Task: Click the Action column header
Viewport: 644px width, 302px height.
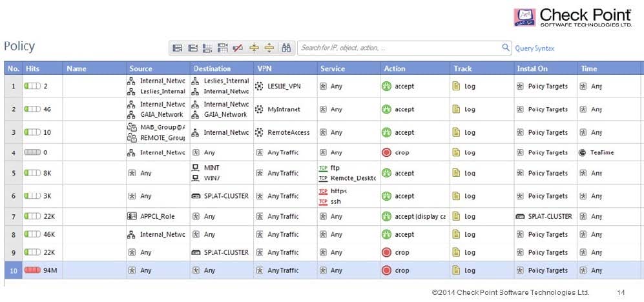Action: click(x=415, y=68)
